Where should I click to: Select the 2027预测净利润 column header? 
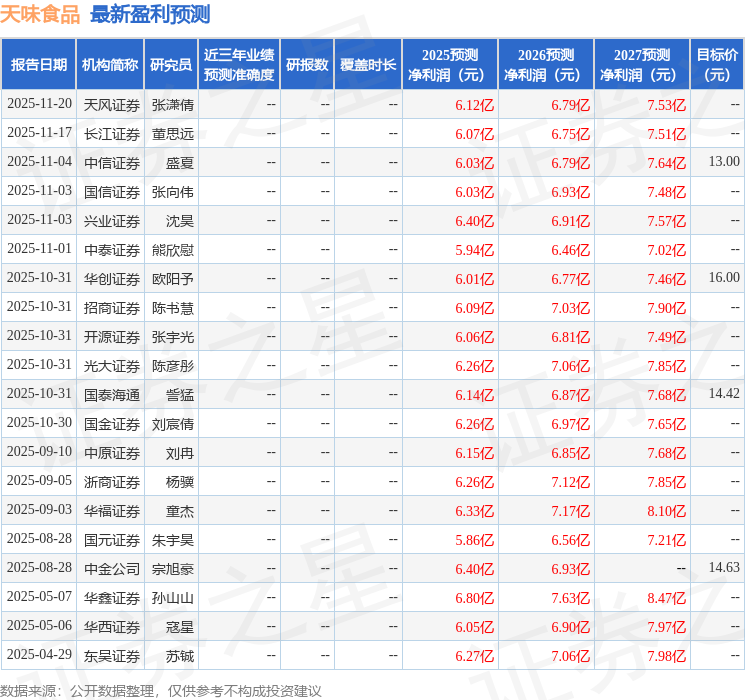(642, 65)
